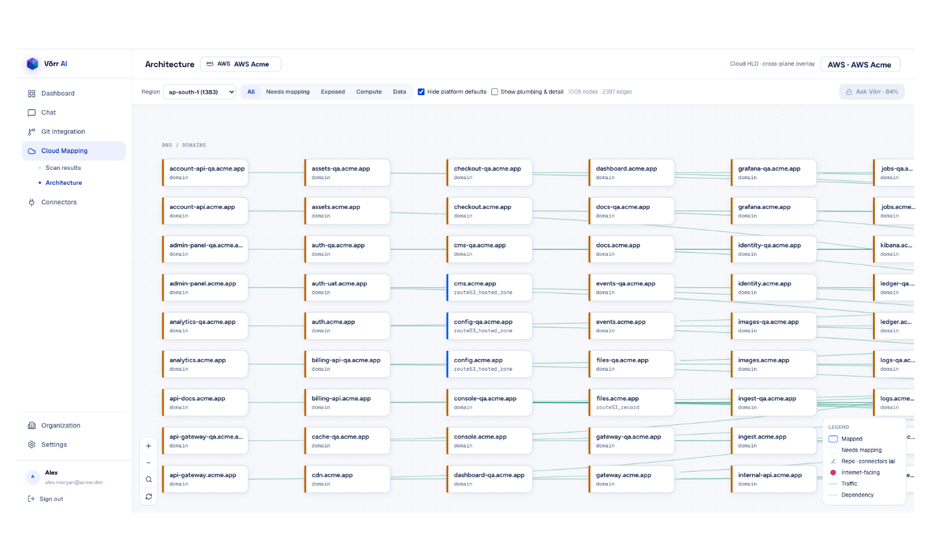The width and height of the screenshot is (934, 560).
Task: Select the images.acme.app node
Action: click(x=773, y=364)
